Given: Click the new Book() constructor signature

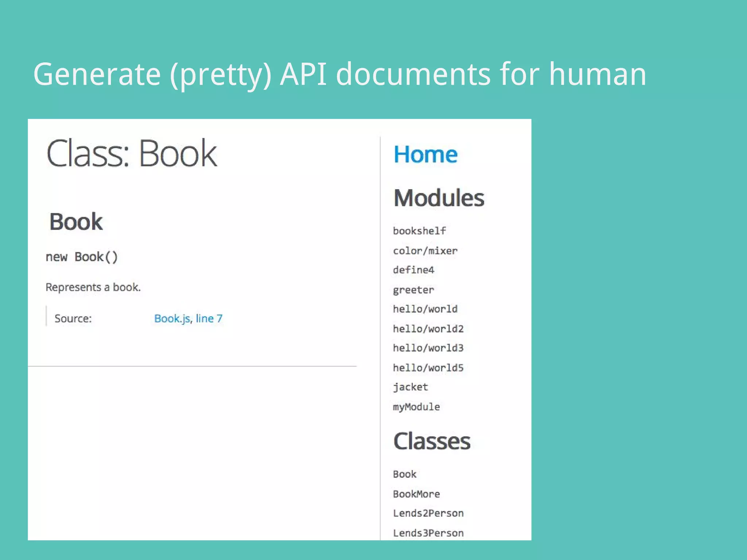Looking at the screenshot, I should 82,257.
